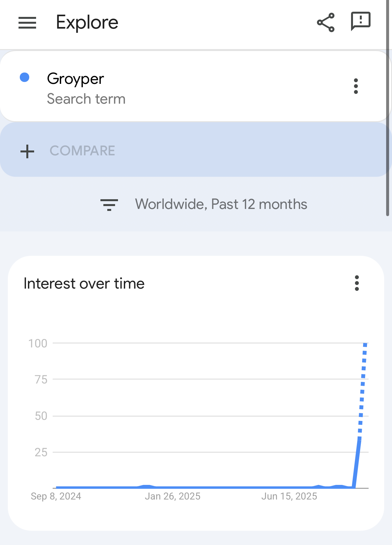
Task: Click the Sep 8, 2024 axis label
Action: [x=56, y=496]
